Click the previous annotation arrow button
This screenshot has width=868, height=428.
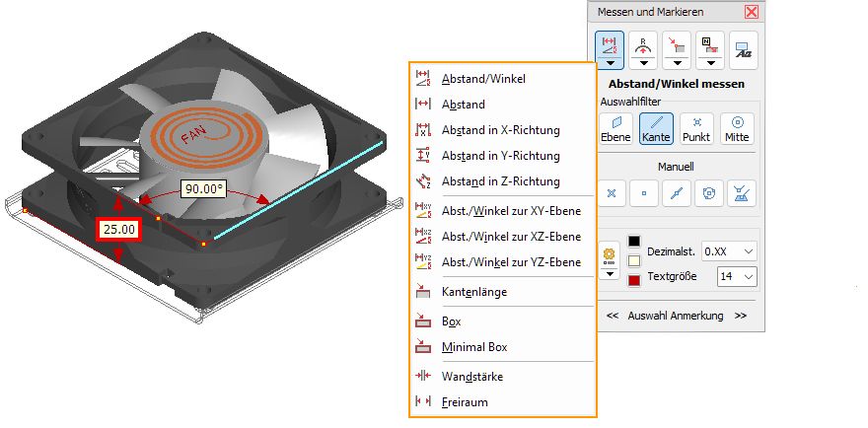point(613,316)
